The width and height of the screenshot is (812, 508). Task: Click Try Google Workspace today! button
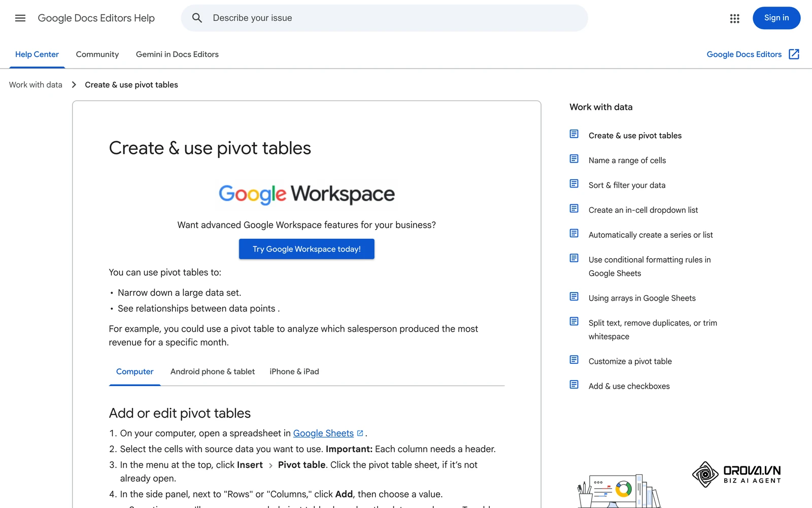[x=307, y=249]
